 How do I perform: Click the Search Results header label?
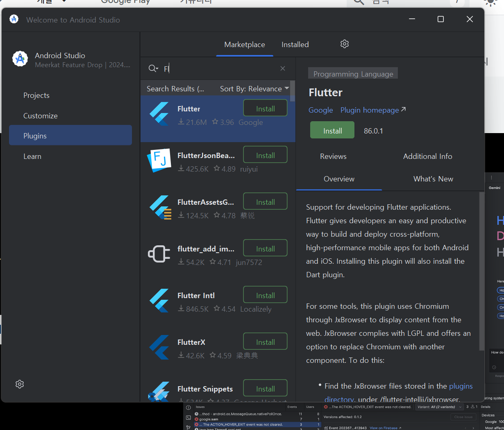[175, 88]
